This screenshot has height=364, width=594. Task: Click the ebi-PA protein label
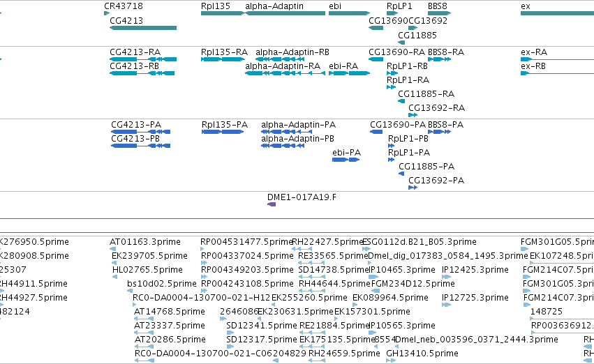pos(347,153)
